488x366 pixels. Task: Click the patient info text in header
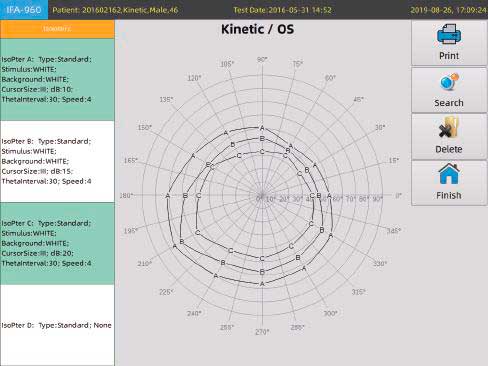(x=115, y=10)
